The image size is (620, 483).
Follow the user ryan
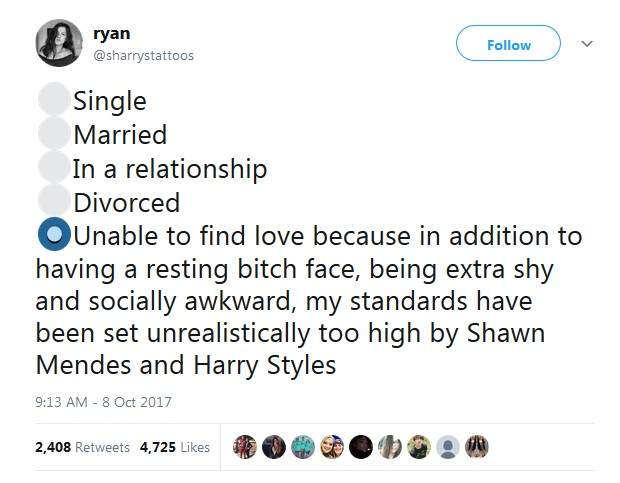pos(508,45)
